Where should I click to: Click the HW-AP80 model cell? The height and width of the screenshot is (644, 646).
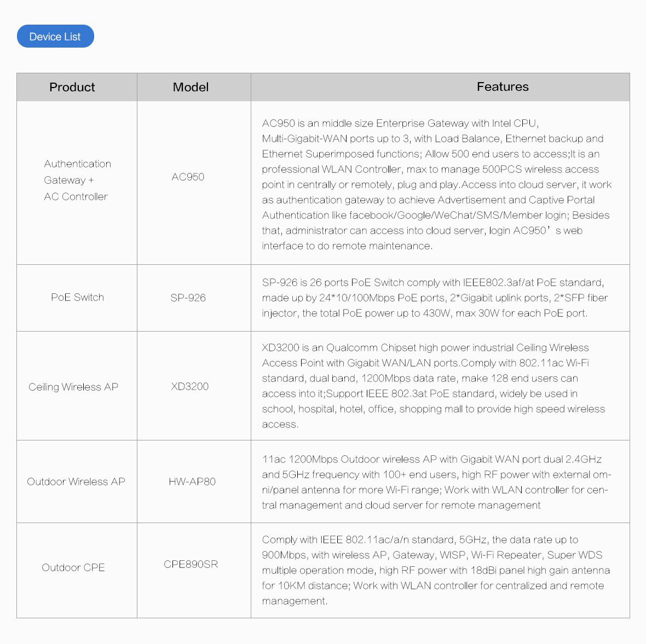194,481
